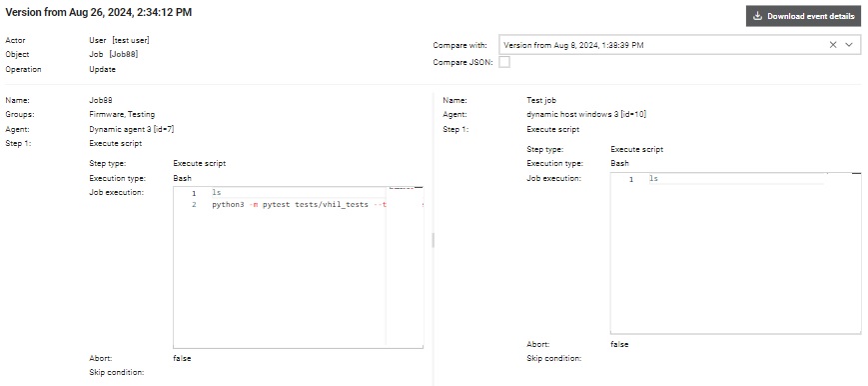Viewport: 868px width, 386px height.
Task: Click line number 1 in right editor gutter
Action: click(x=631, y=179)
